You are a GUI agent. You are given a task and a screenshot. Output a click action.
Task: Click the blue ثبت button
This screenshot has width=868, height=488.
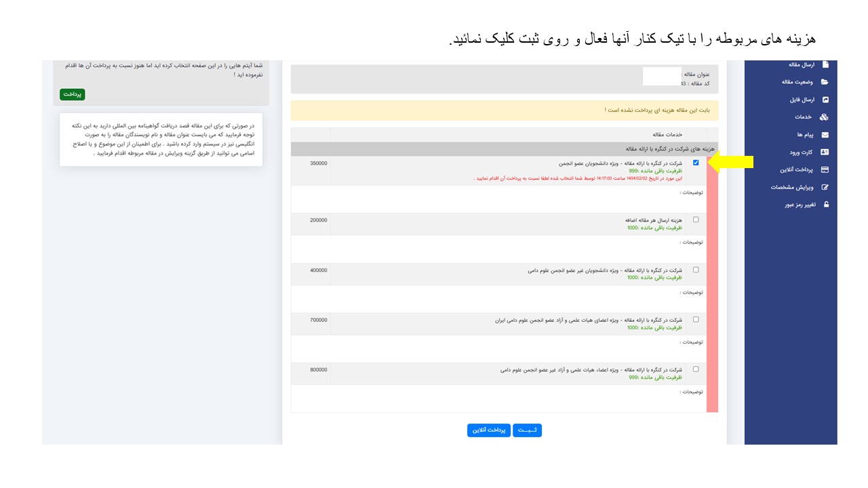point(527,430)
